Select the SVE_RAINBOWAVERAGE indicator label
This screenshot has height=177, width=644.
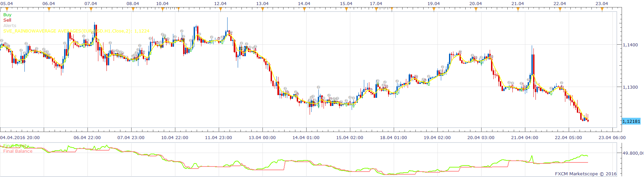coord(76,31)
